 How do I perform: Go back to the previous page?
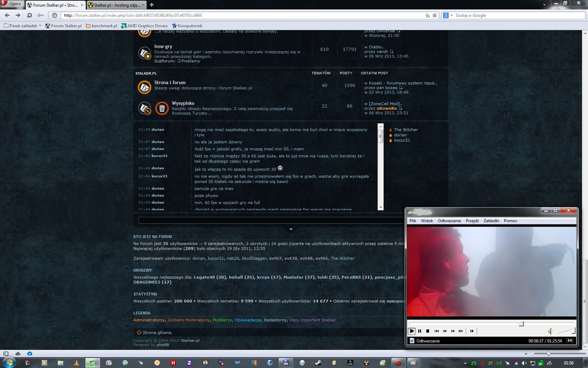coord(7,15)
